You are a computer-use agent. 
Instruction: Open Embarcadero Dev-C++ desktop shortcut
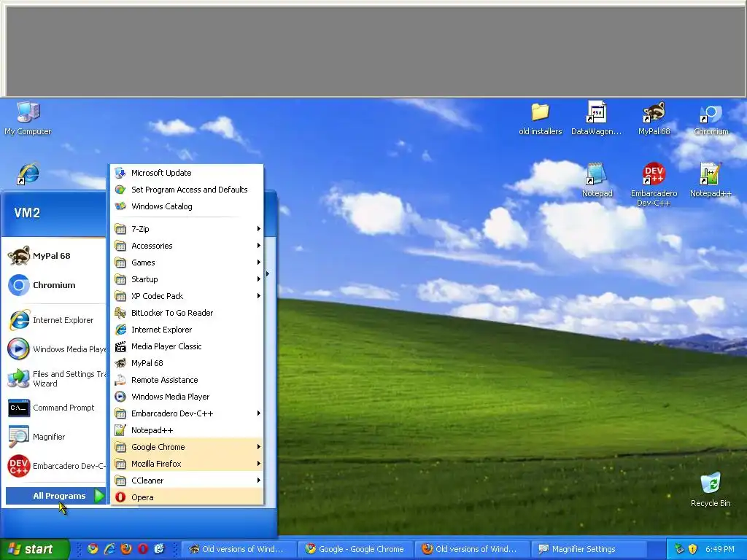pos(654,184)
